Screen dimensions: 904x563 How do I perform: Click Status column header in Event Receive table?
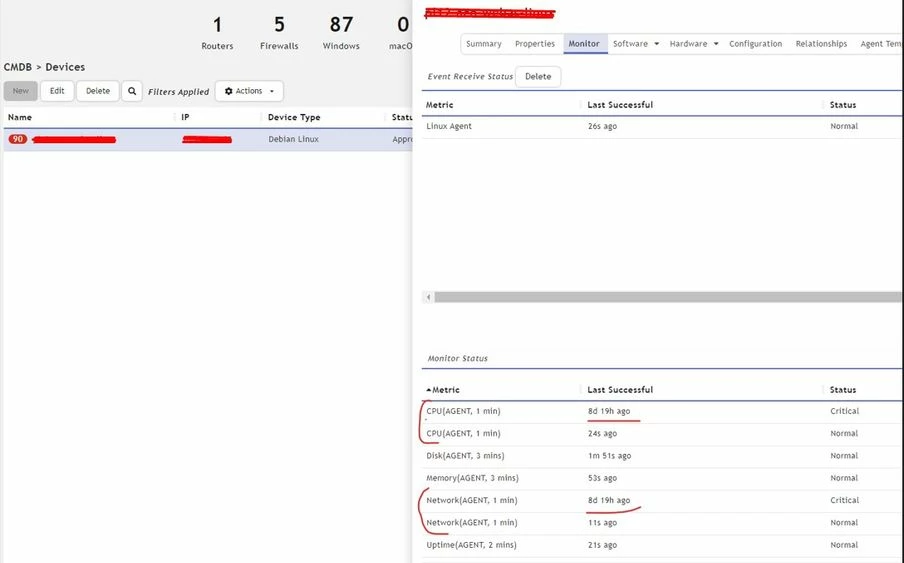[x=843, y=105]
